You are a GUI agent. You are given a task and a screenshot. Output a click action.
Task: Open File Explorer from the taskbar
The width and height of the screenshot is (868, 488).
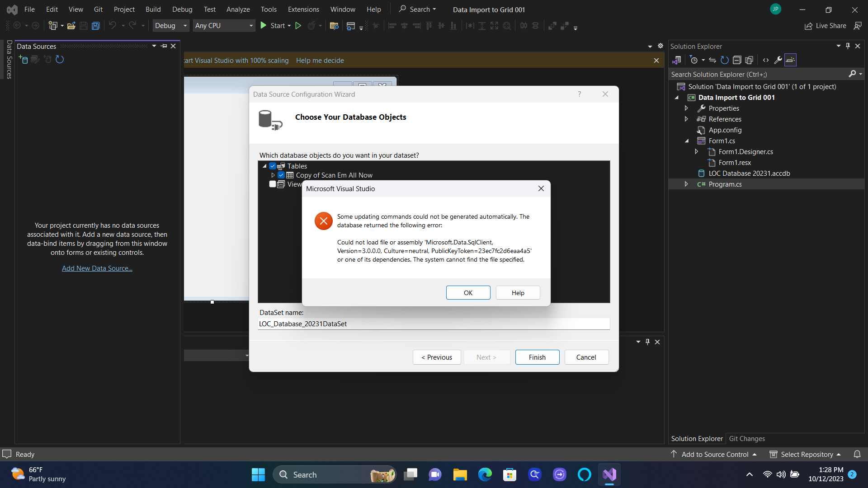tap(460, 475)
